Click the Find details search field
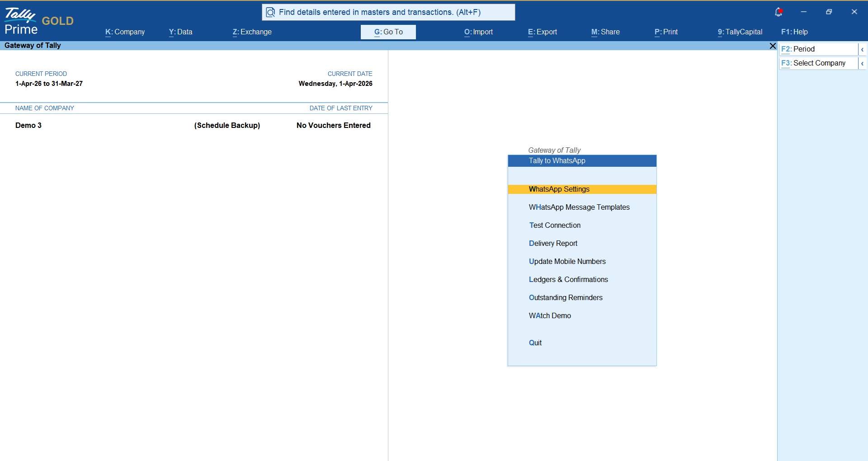 388,12
